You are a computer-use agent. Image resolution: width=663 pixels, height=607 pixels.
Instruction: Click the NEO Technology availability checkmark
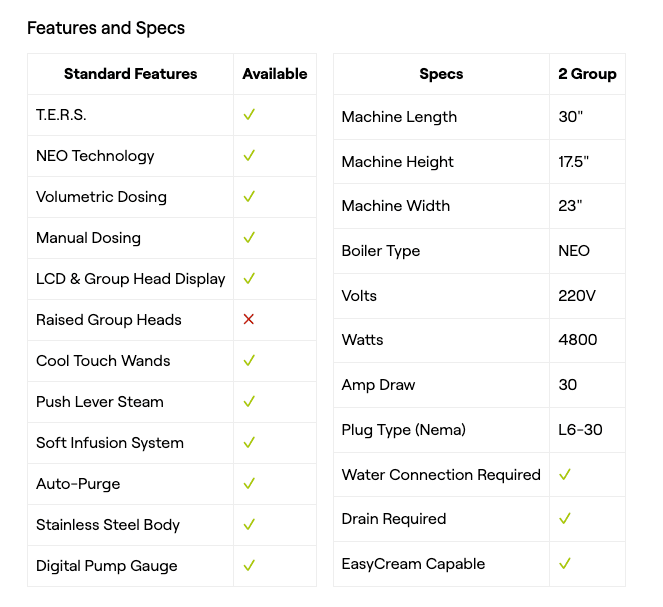click(x=249, y=156)
